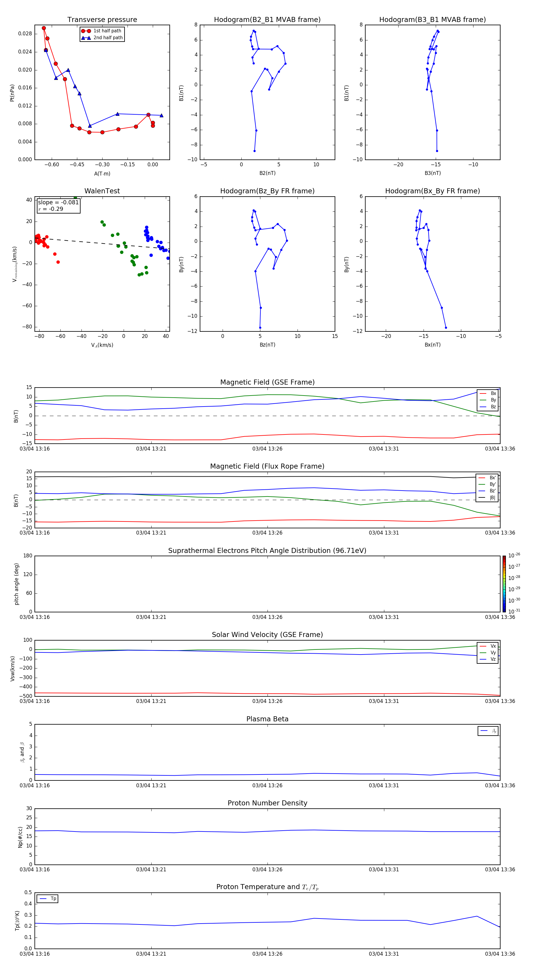Click the "Proton Number Density" title
The height and width of the screenshot is (980, 535).
[267, 803]
